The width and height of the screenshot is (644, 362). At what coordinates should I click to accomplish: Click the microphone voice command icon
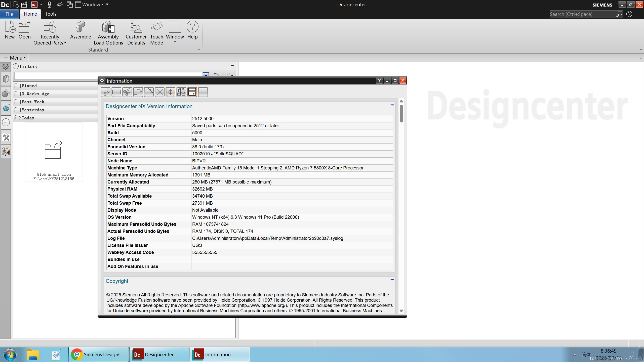click(x=50, y=5)
